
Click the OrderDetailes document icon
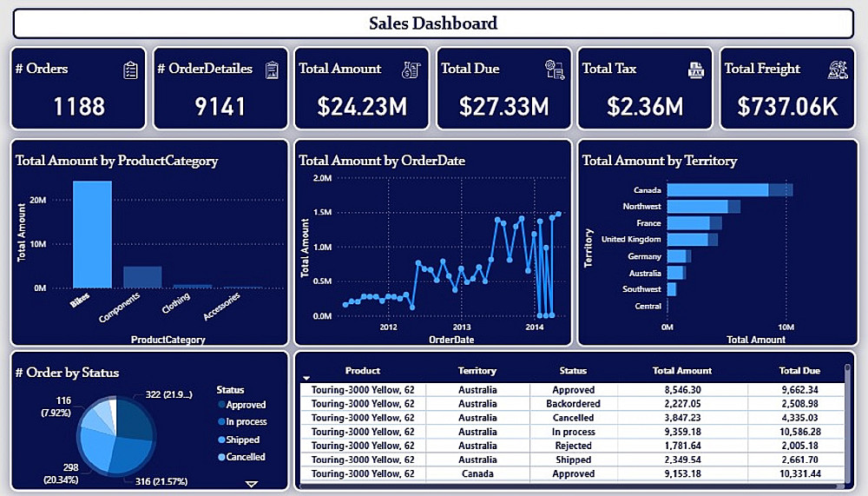pyautogui.click(x=272, y=70)
